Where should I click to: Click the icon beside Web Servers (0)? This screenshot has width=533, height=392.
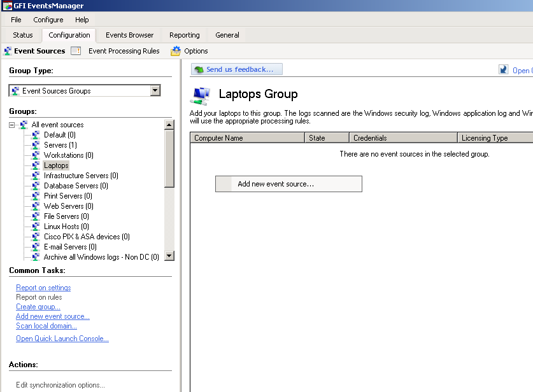36,206
